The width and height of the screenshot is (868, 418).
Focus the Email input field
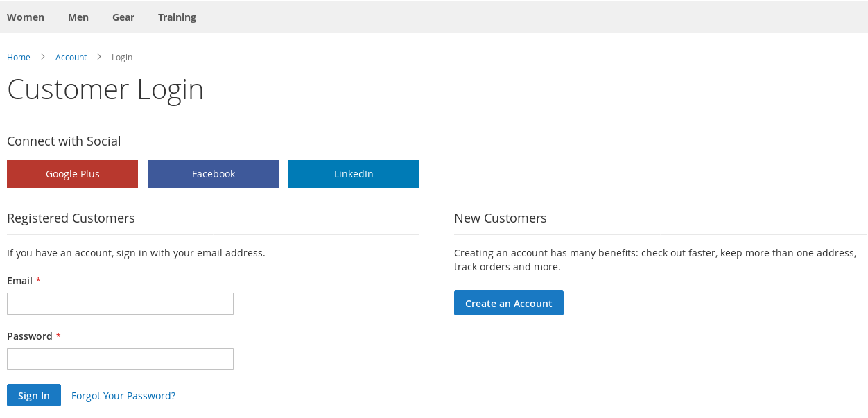click(x=120, y=304)
